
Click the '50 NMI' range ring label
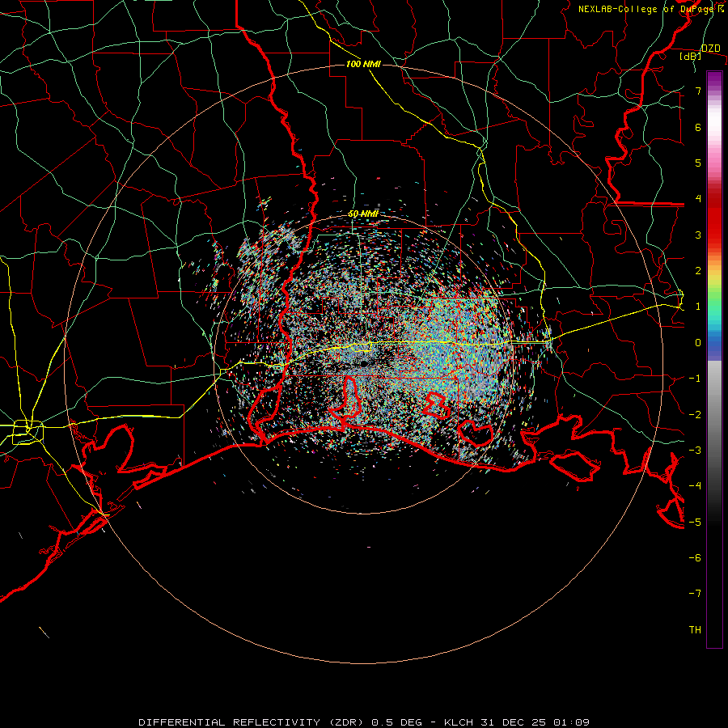(x=363, y=214)
